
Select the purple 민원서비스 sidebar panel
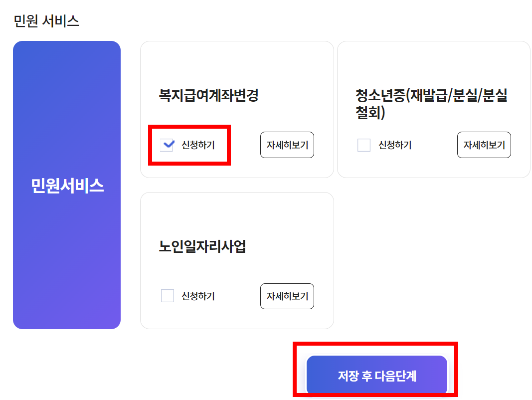tap(67, 185)
